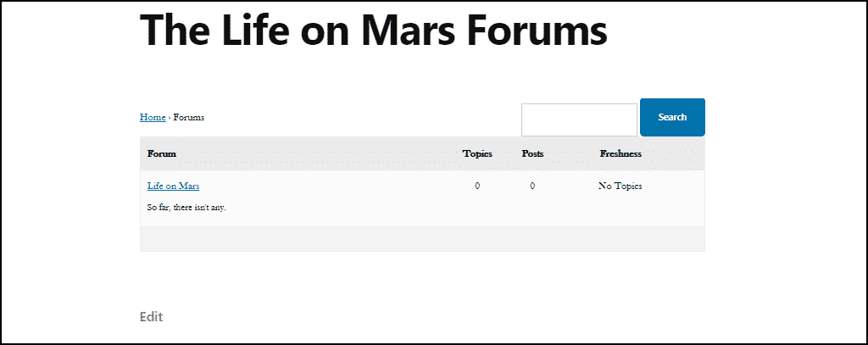This screenshot has height=345, width=868.
Task: Click the empty footer row of forum table
Action: [422, 239]
